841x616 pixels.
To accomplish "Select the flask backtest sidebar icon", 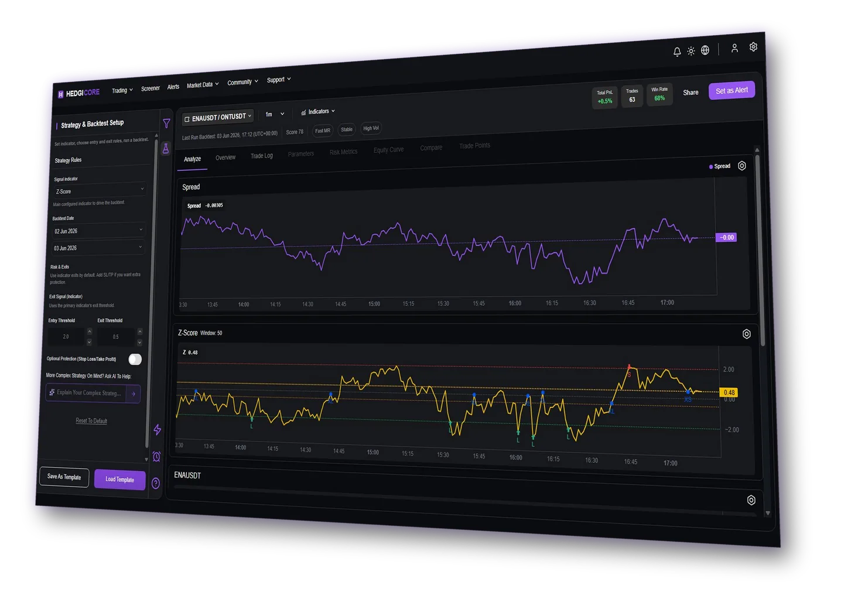I will click(166, 149).
